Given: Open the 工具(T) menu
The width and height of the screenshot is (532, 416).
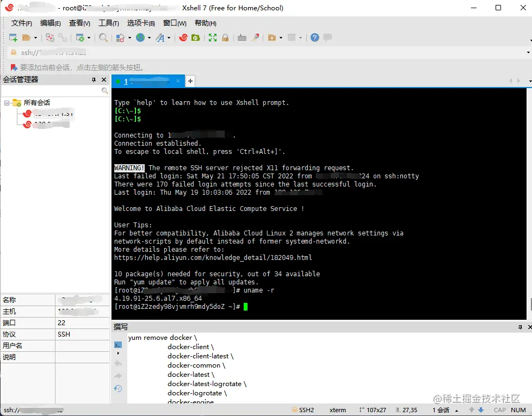Looking at the screenshot, I should tap(109, 23).
